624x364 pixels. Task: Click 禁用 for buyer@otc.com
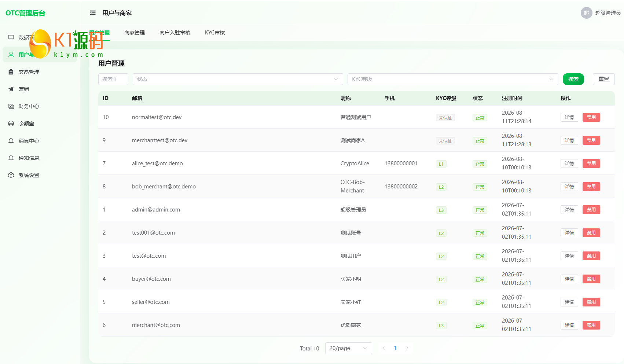[x=591, y=279]
